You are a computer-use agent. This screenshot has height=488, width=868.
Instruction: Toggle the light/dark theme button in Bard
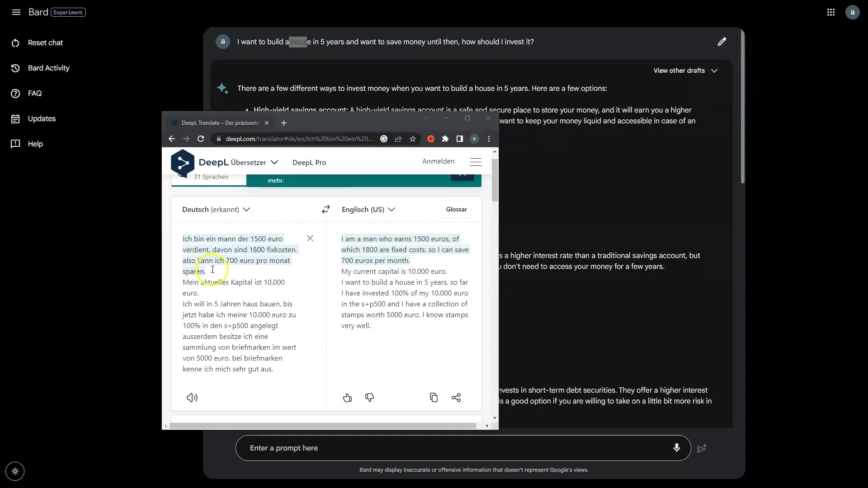tap(15, 471)
